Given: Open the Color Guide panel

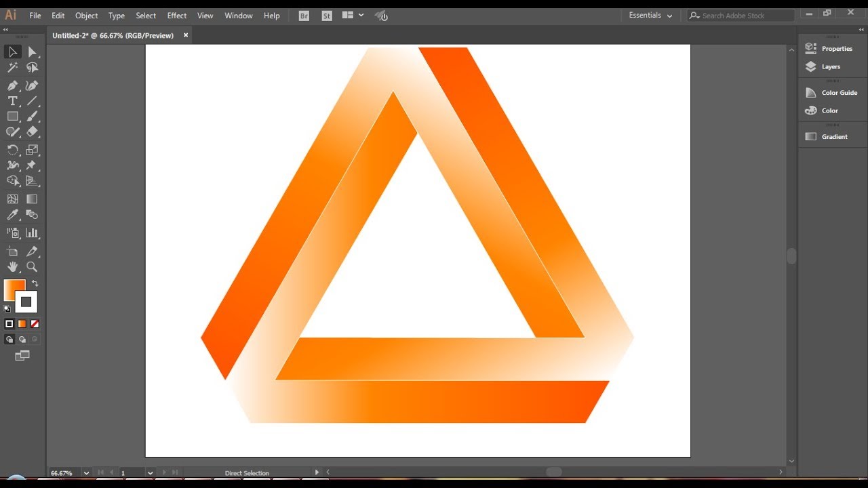Looking at the screenshot, I should 831,93.
